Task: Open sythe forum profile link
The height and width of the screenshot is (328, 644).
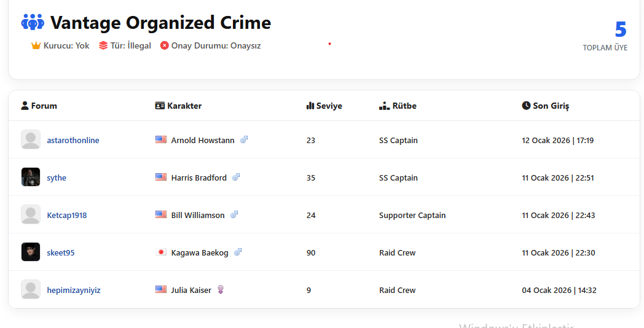Action: (x=57, y=178)
